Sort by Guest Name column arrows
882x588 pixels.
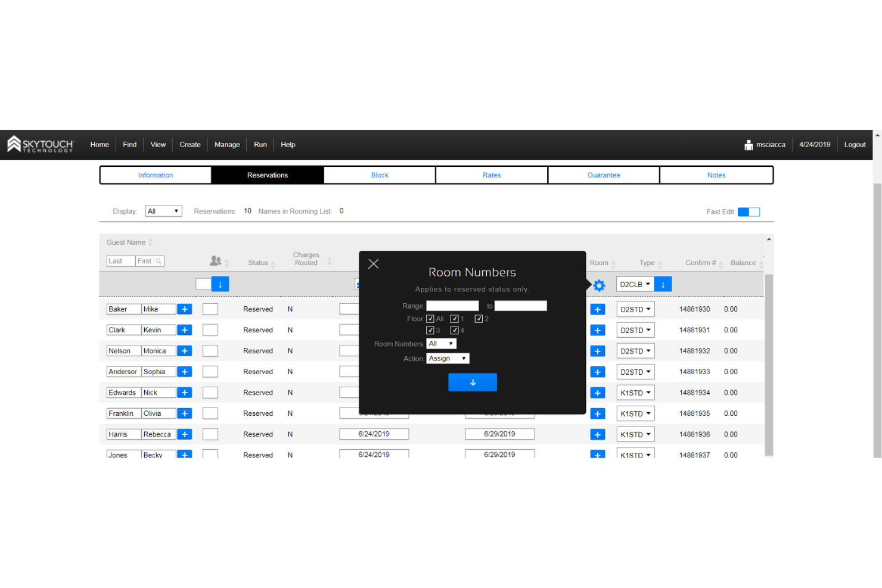coord(150,242)
